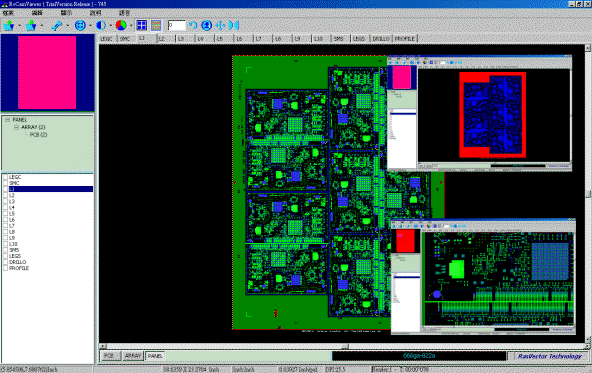Select PCB (2) in the tree

pyautogui.click(x=38, y=135)
